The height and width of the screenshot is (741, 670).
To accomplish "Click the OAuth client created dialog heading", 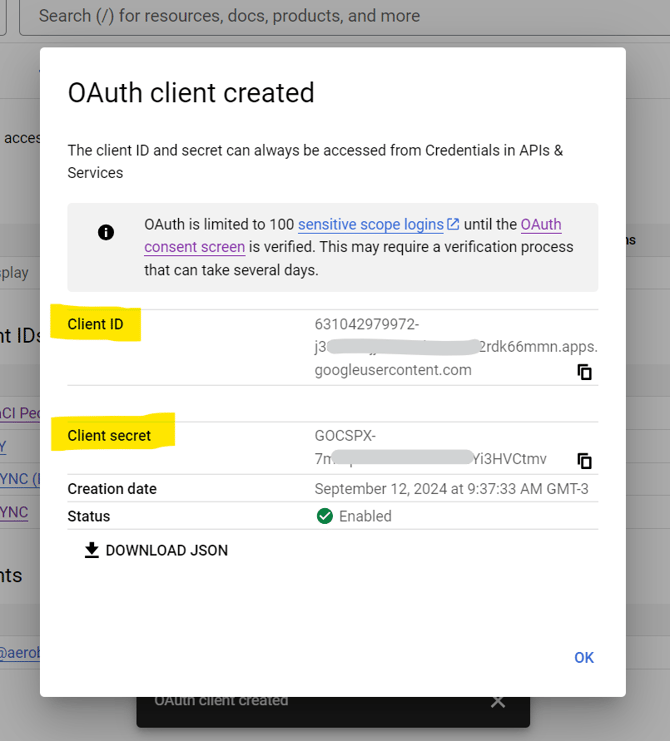I will click(191, 93).
